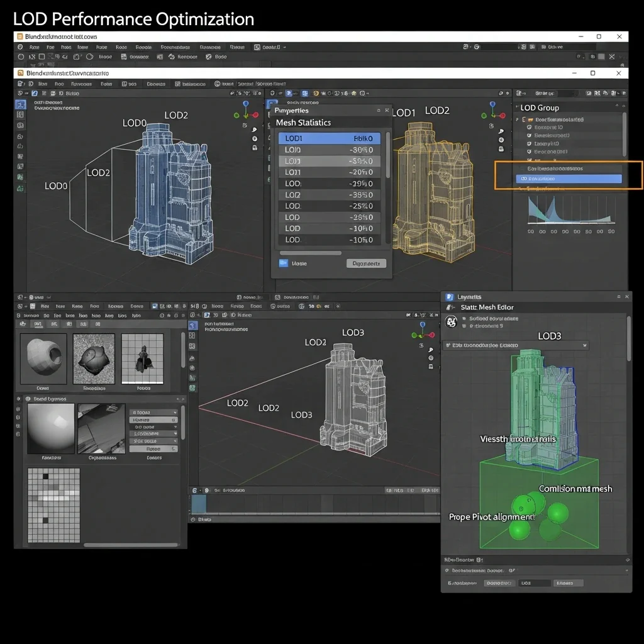Expand the top tree item in LOD Group panel

point(518,119)
